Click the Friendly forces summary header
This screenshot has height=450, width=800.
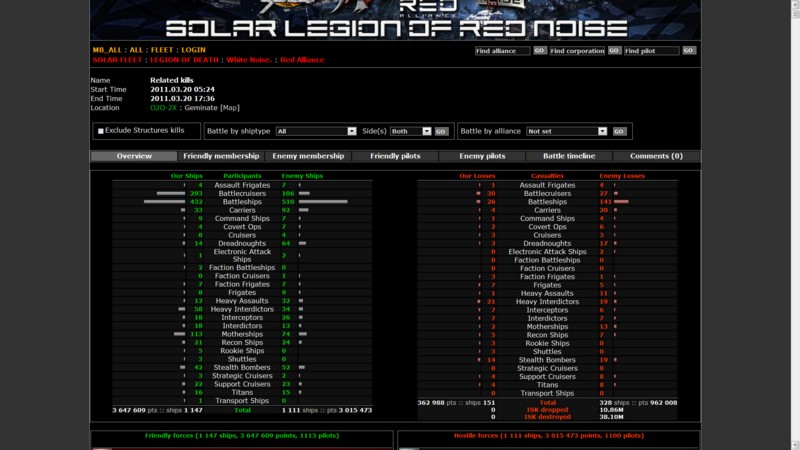[x=242, y=436]
